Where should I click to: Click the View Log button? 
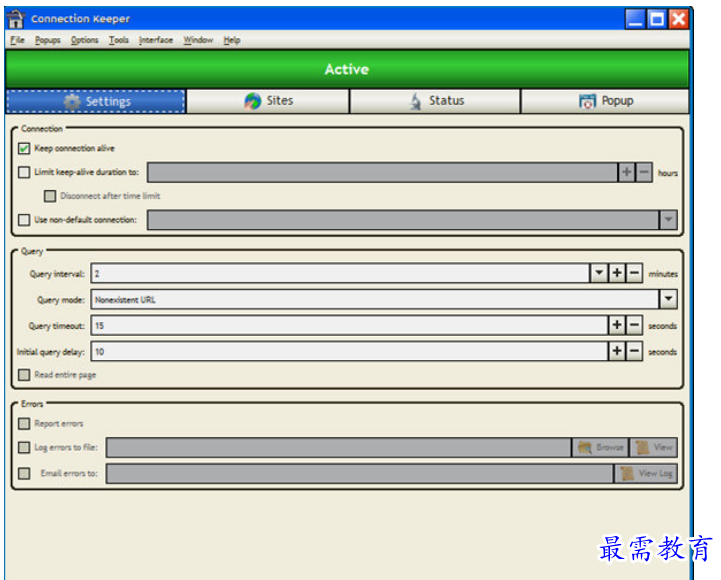click(646, 473)
